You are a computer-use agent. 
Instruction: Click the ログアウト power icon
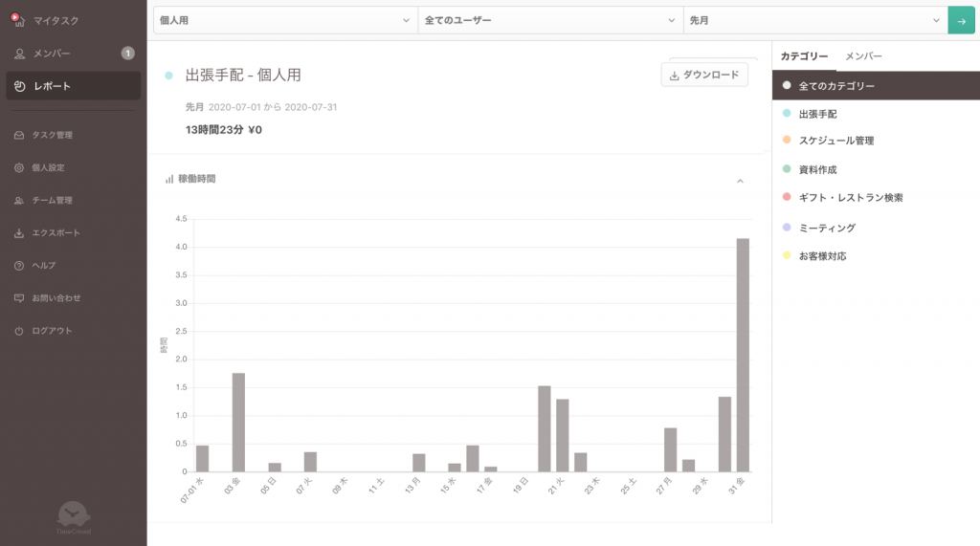(19, 331)
